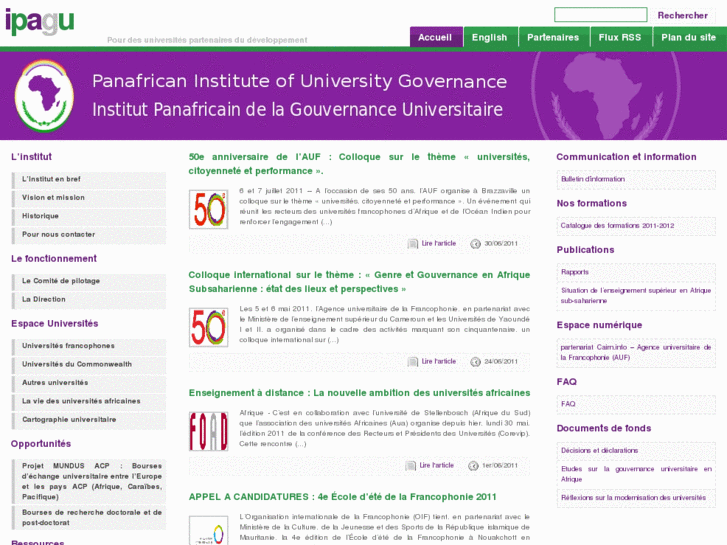This screenshot has width=727, height=545.
Task: Open Projet MUNDUS ACP bourses link
Action: tap(89, 481)
